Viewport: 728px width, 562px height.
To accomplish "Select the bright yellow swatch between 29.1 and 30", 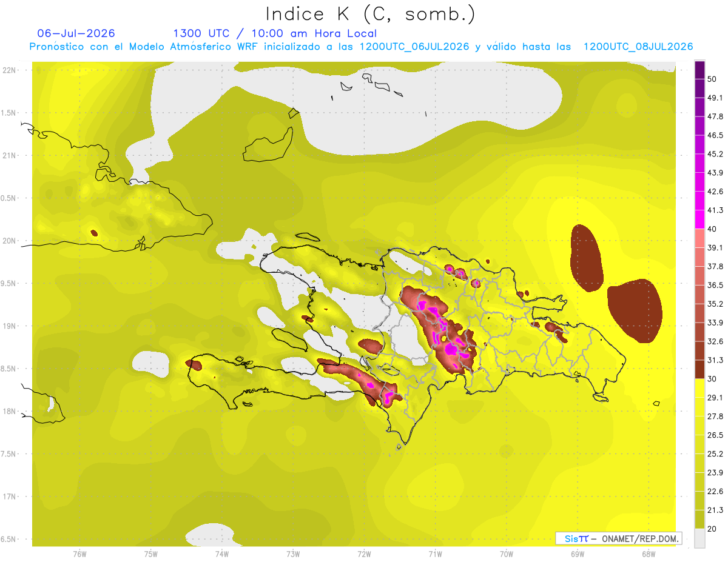I will coord(699,388).
